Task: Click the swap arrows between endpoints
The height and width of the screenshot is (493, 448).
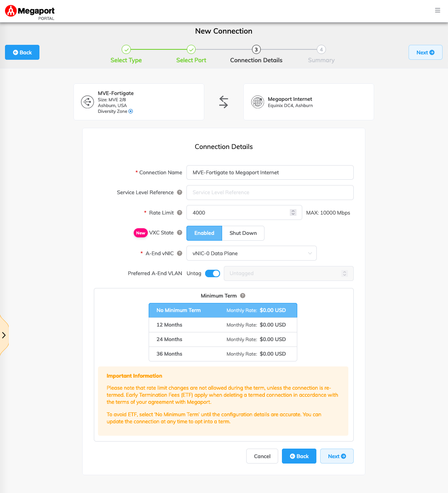Action: click(224, 102)
